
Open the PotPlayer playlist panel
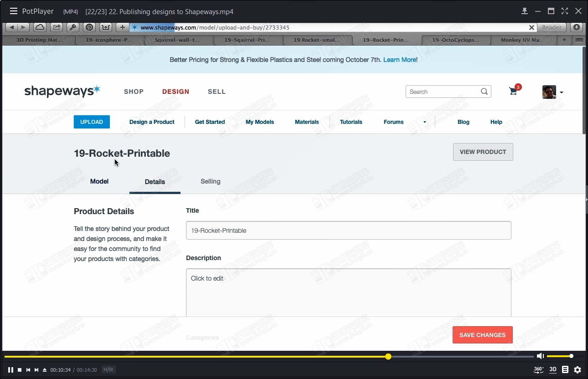565,369
